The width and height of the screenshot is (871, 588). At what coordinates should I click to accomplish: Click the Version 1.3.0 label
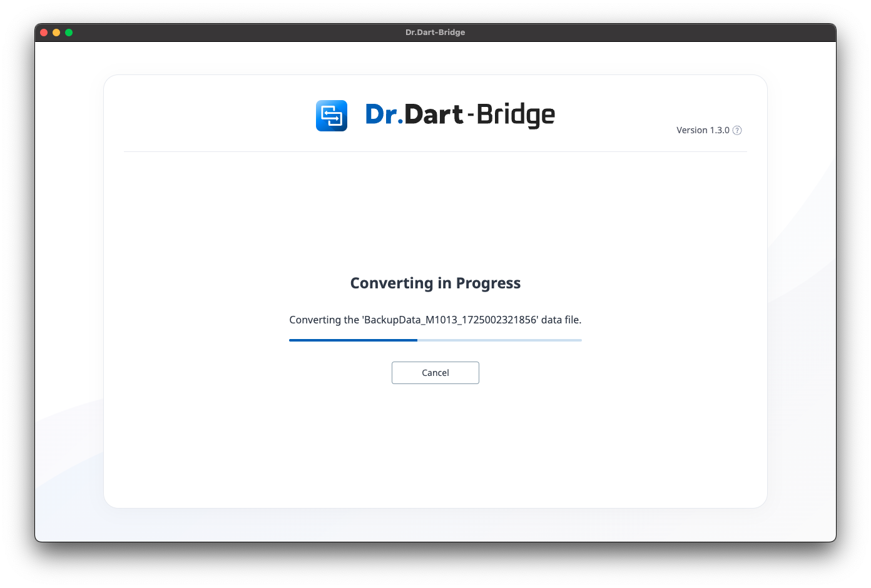pos(703,130)
